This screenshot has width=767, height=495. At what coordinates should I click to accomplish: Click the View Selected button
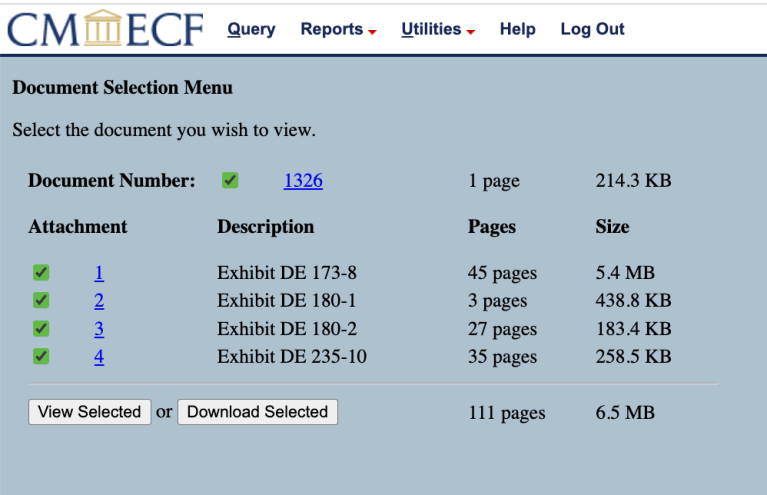[90, 412]
